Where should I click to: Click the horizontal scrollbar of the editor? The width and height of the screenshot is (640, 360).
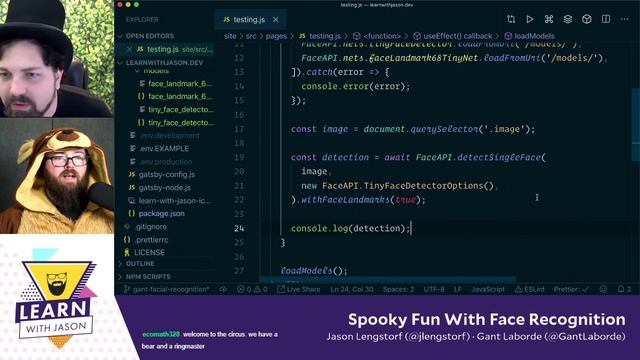388,280
